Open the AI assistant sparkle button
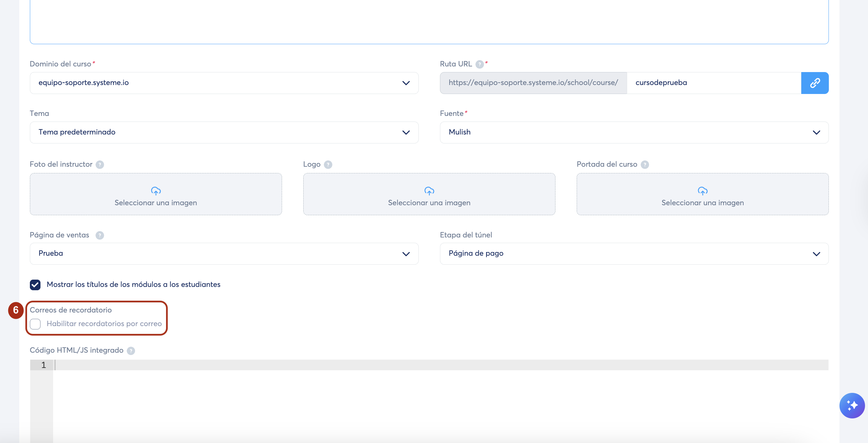Viewport: 868px width, 443px height. click(851, 405)
